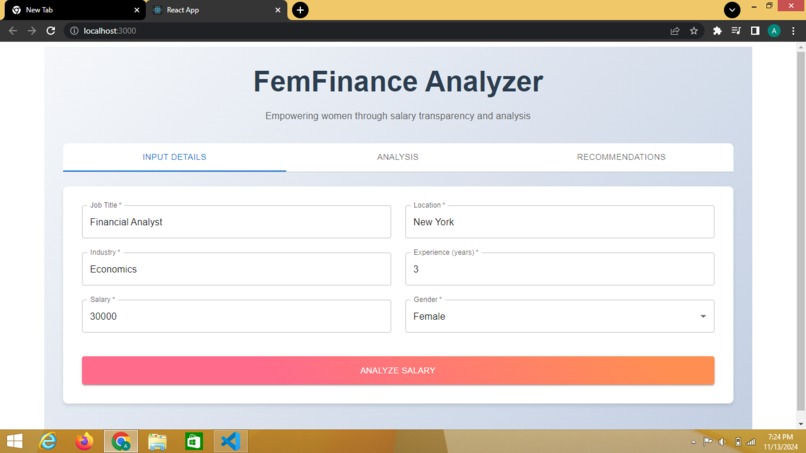Image resolution: width=806 pixels, height=453 pixels.
Task: Show hidden system tray icons
Action: coord(693,442)
